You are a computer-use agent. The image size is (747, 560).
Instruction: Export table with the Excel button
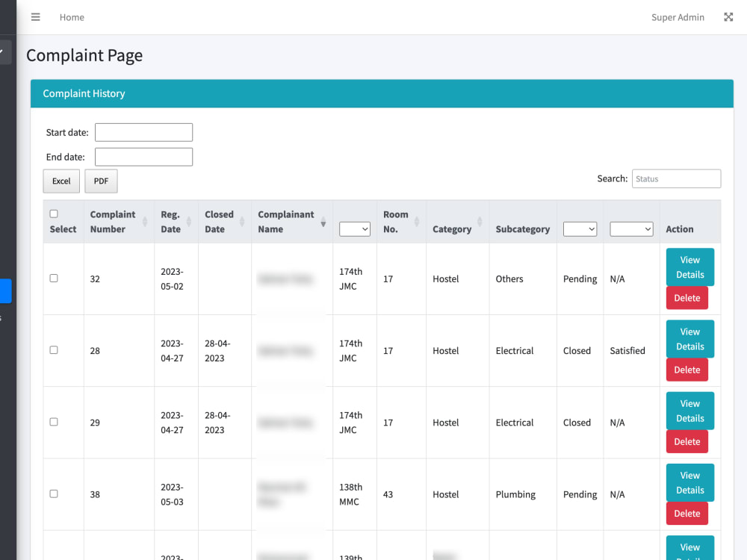[61, 181]
